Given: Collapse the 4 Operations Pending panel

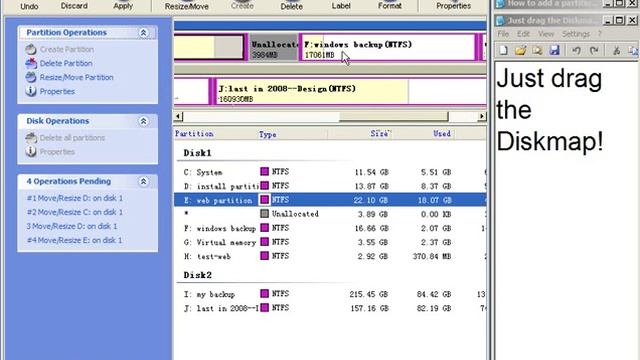Looking at the screenshot, I should click(x=143, y=182).
